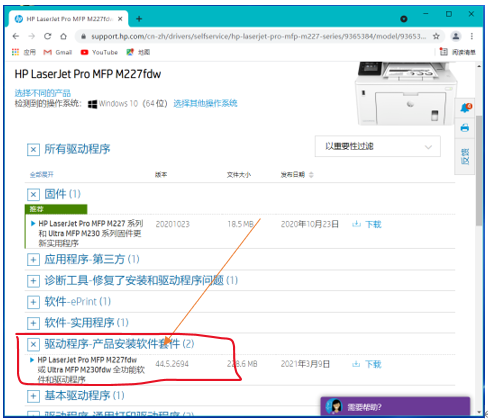
Task: Click the site lock icon
Action: [83, 36]
